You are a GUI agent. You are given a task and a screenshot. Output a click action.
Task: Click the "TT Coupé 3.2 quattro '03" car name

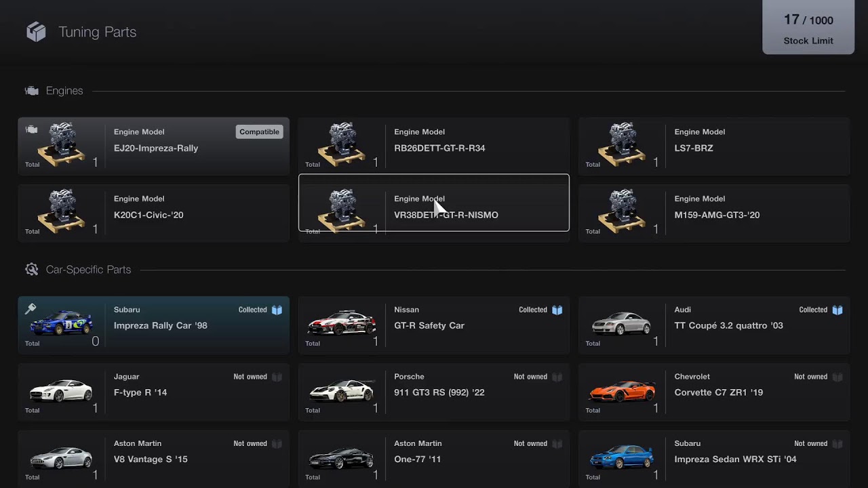click(728, 326)
